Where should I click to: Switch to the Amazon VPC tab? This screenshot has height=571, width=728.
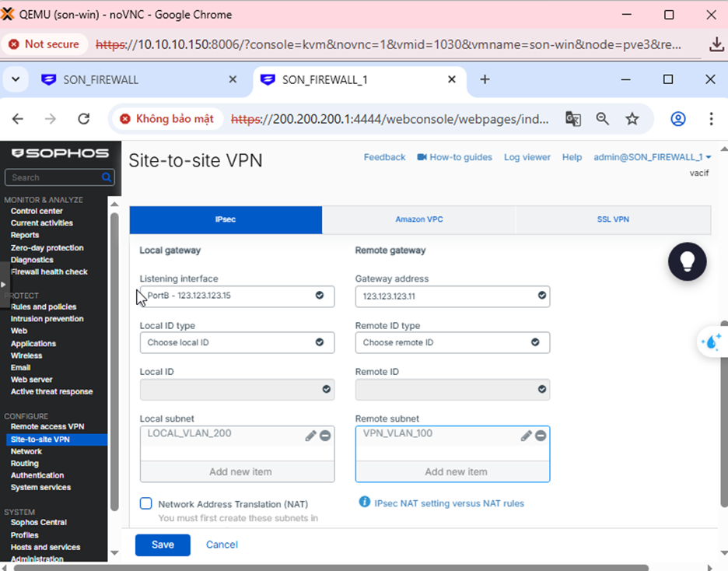tap(418, 219)
